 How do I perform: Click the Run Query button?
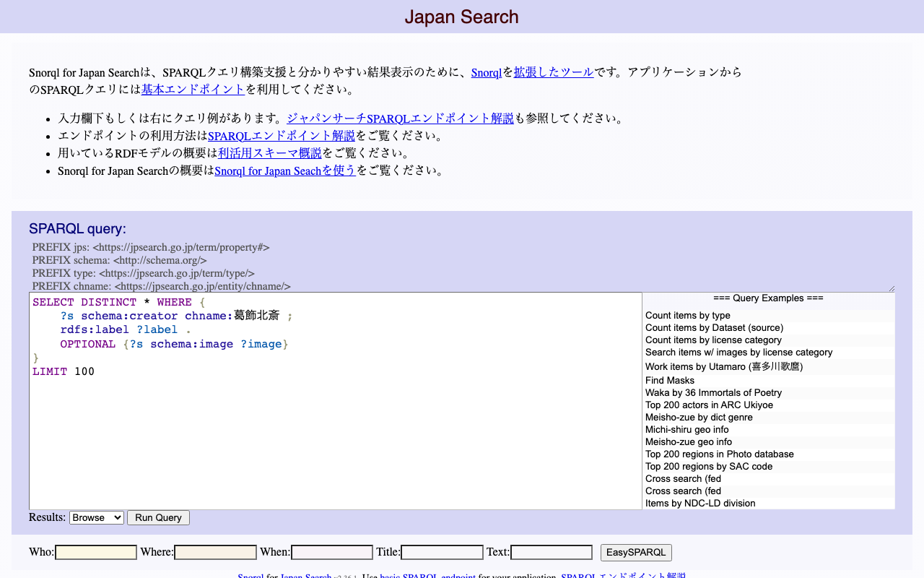157,517
